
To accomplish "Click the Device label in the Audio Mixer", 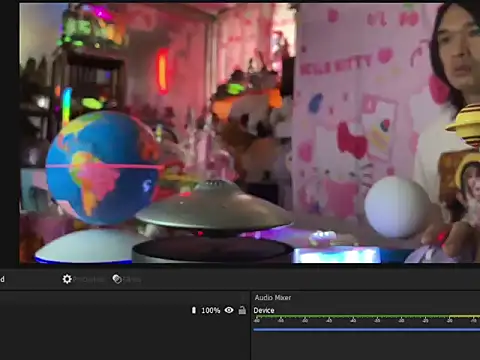I will (x=264, y=310).
